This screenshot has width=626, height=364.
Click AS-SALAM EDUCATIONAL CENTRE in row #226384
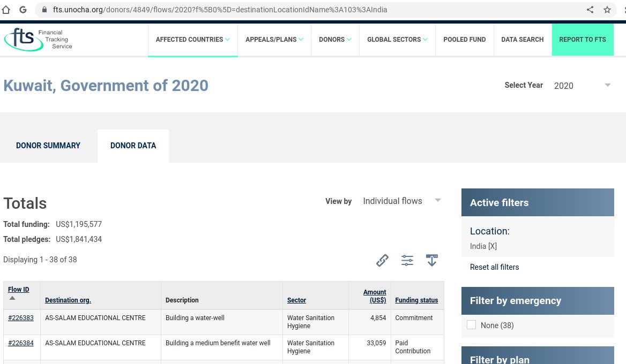coord(95,343)
